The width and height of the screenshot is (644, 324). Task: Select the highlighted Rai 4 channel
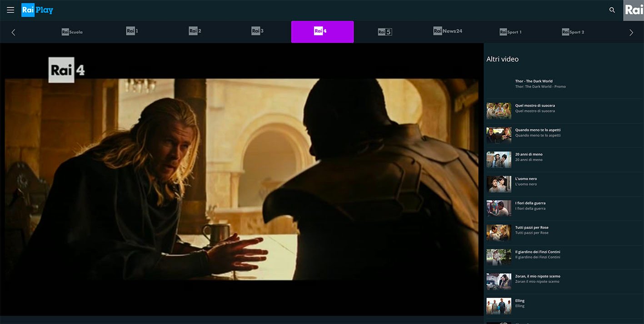[x=322, y=32]
